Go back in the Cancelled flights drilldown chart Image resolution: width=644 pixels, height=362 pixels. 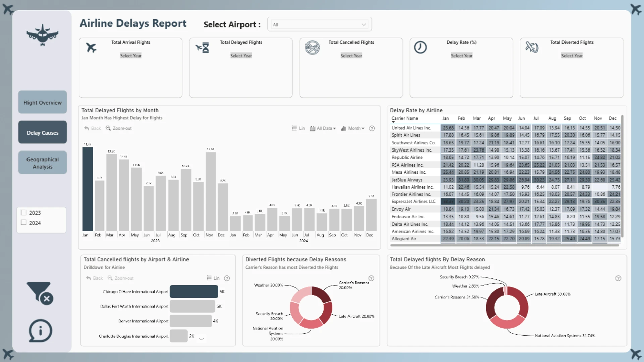(94, 278)
